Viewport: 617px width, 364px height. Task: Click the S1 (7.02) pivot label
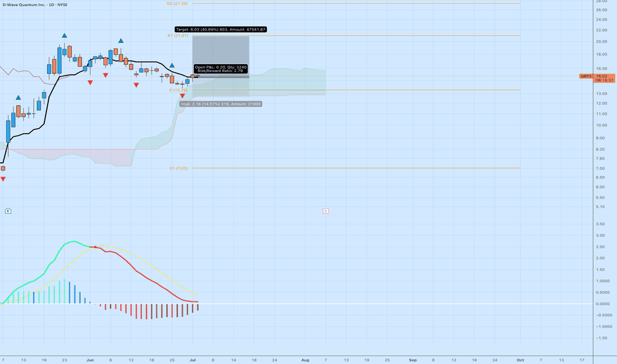(x=179, y=168)
